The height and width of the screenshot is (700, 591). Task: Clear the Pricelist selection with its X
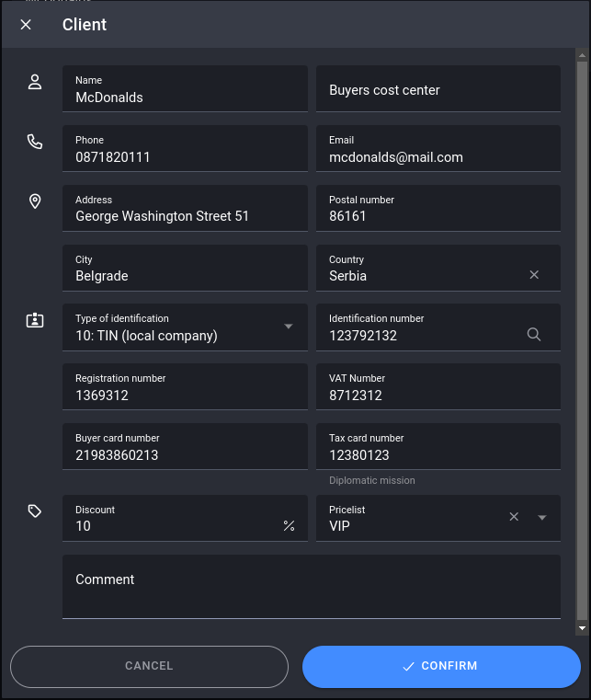point(514,517)
